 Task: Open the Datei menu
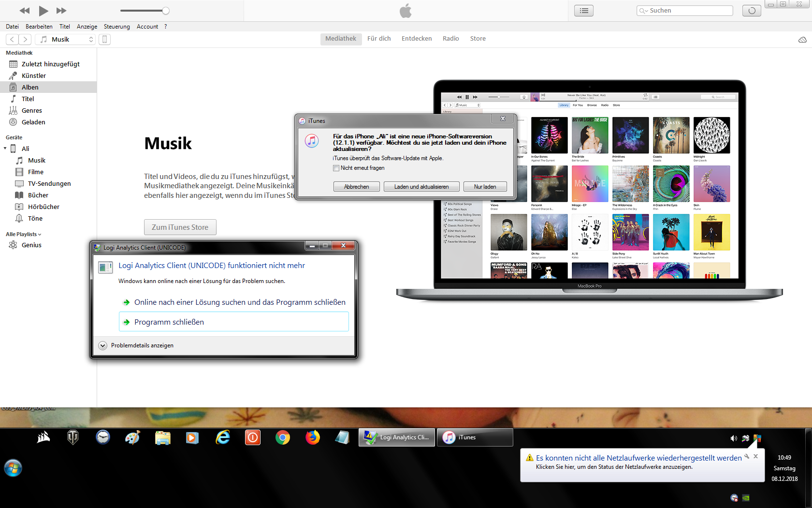pyautogui.click(x=13, y=27)
